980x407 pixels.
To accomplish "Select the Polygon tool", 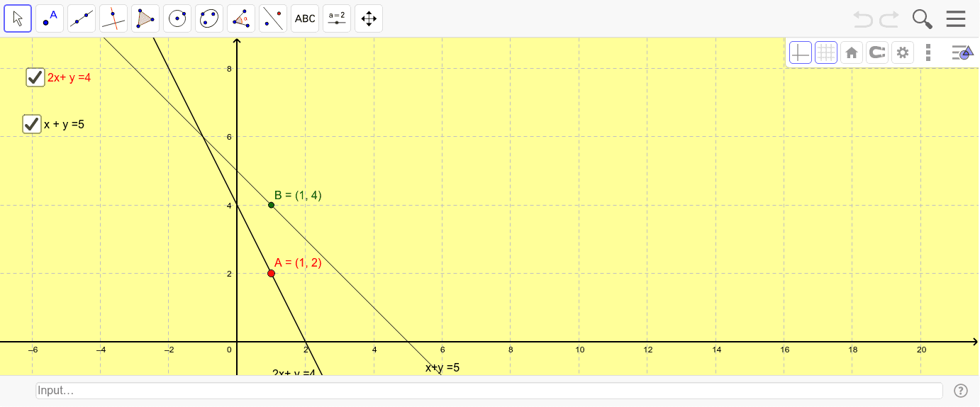I will pyautogui.click(x=145, y=18).
